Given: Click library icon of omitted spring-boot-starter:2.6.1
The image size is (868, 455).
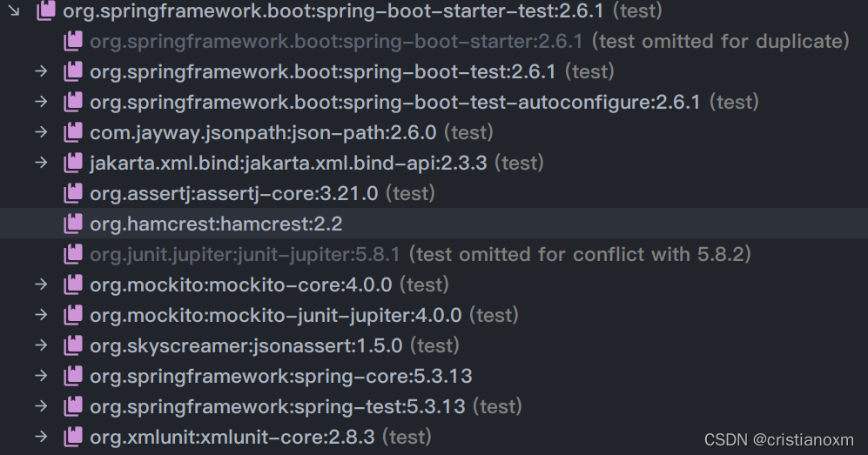Looking at the screenshot, I should pyautogui.click(x=73, y=41).
